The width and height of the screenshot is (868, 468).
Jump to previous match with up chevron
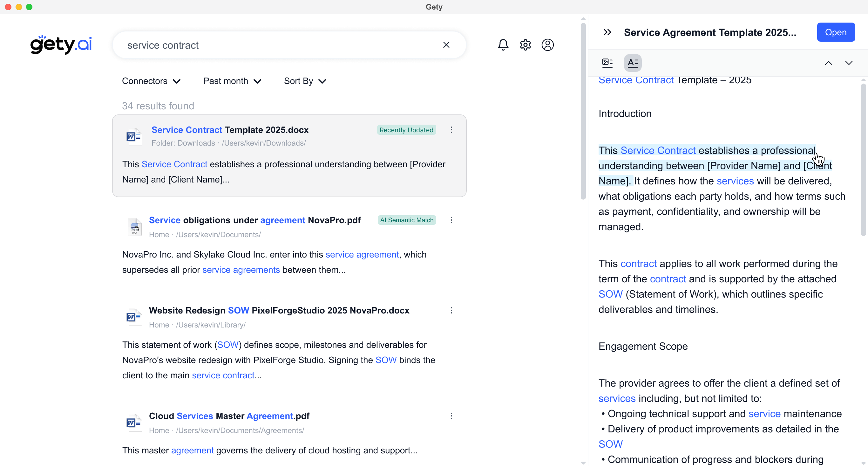click(x=828, y=63)
